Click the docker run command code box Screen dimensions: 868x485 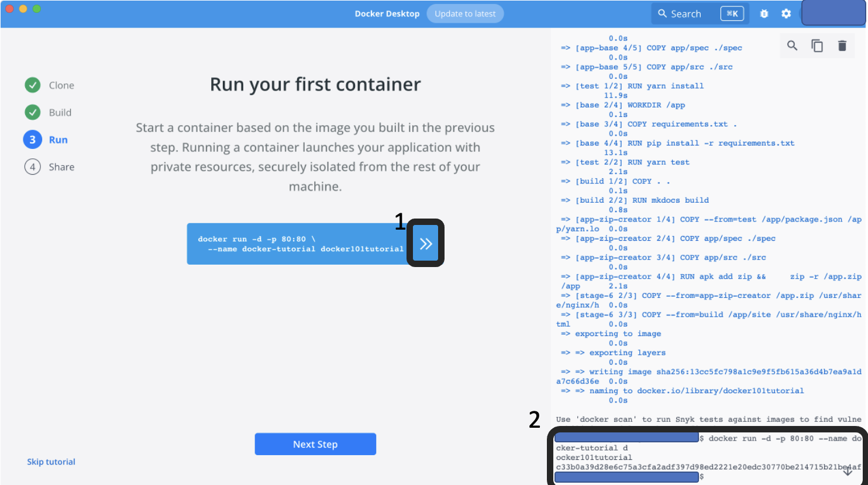301,244
